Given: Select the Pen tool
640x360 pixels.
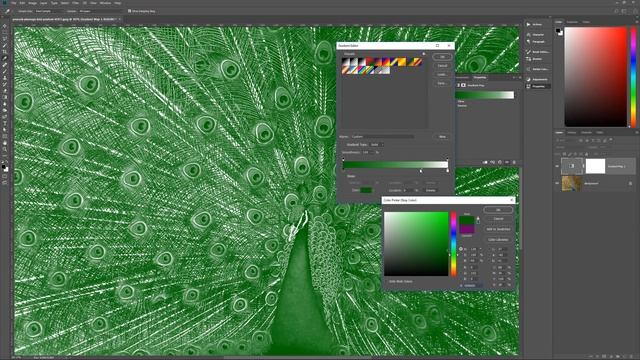Looking at the screenshot, I should point(4,117).
